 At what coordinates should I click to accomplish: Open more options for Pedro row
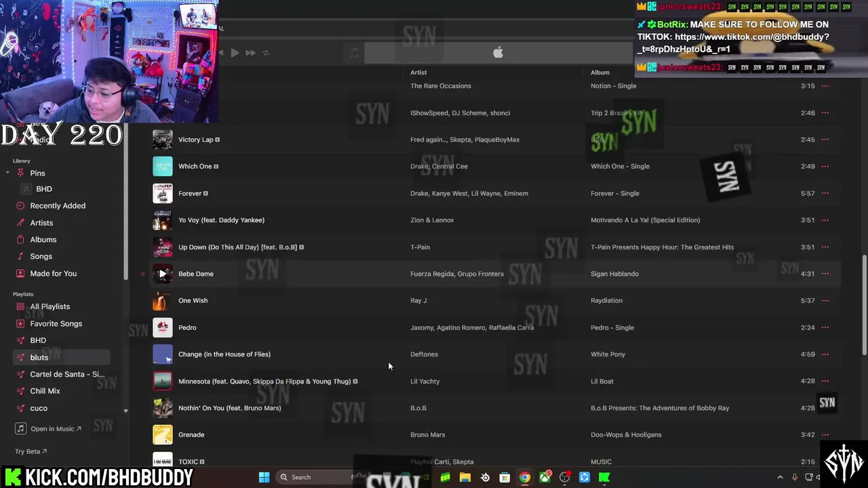tap(825, 327)
